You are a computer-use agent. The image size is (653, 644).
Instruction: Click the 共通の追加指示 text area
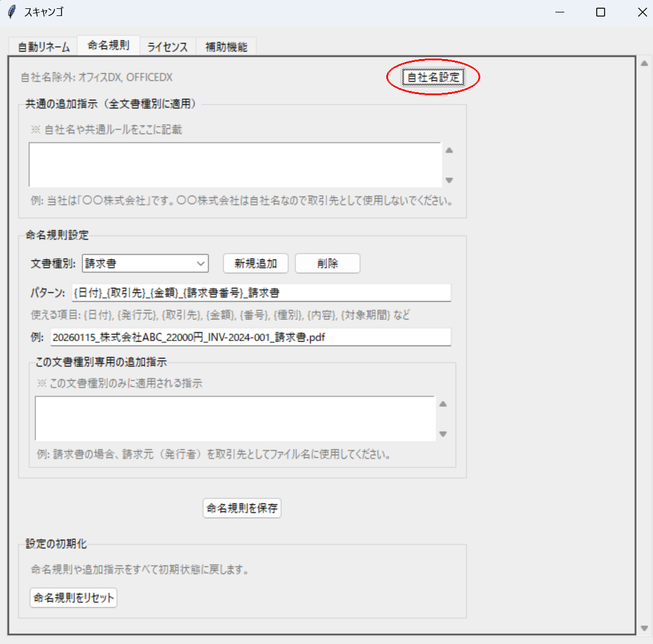[237, 164]
